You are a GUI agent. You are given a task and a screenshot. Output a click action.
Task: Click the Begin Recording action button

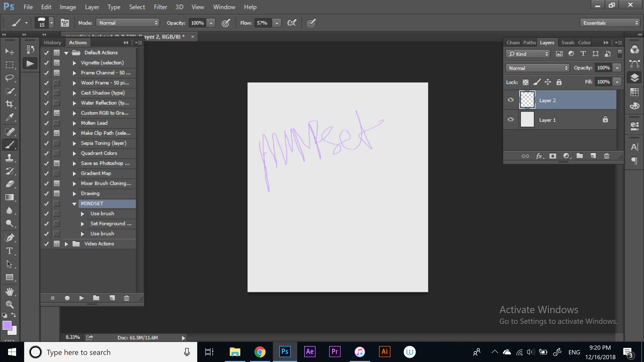[x=67, y=298]
